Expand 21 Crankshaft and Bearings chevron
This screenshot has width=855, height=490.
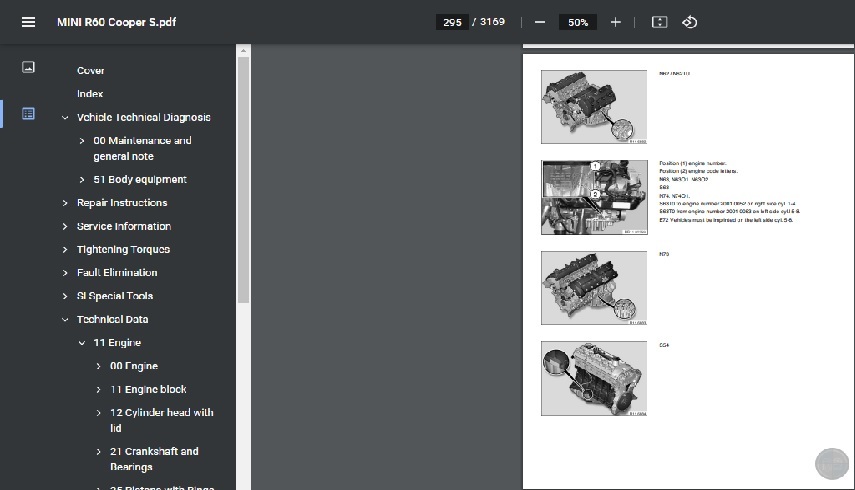[x=98, y=451]
